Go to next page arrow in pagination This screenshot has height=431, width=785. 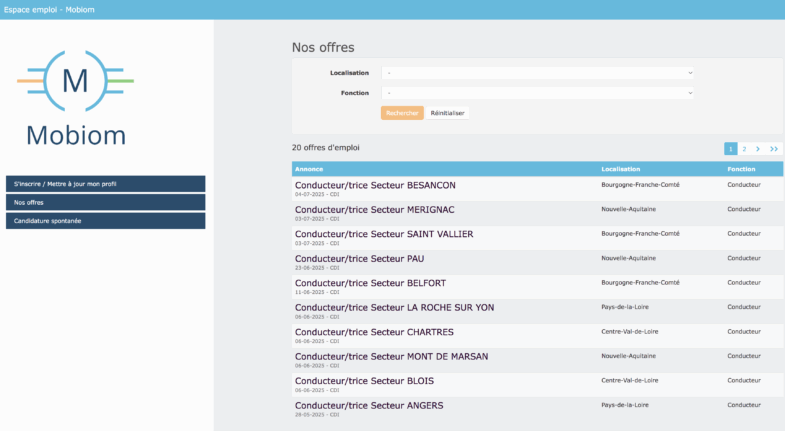758,149
